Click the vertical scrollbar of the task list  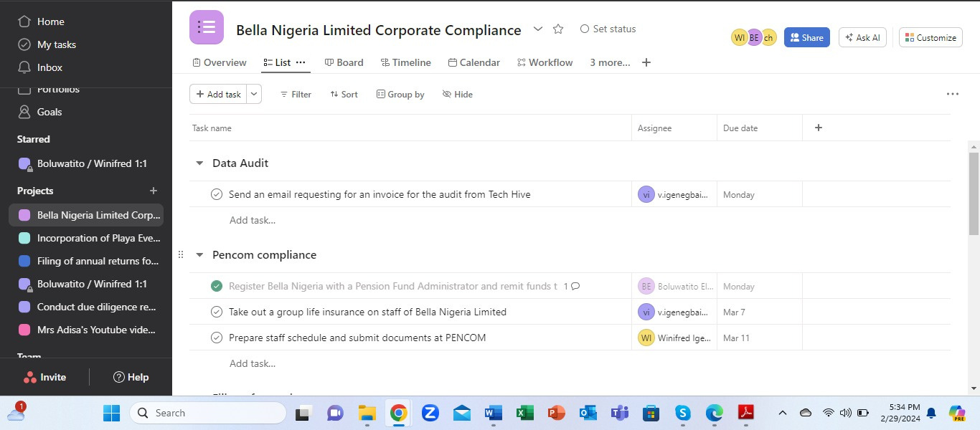(974, 193)
